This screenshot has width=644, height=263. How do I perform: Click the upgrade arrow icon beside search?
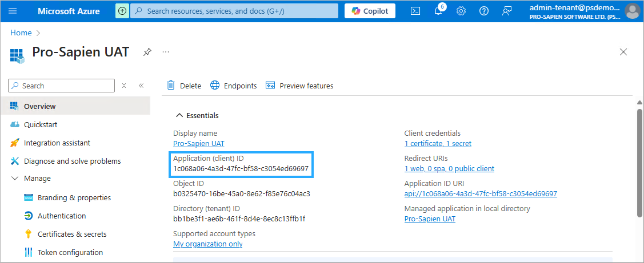[x=122, y=11]
